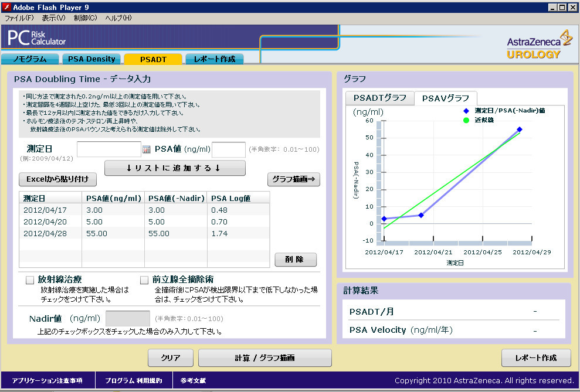
Task: Open the calendar date picker icon
Action: pos(147,149)
